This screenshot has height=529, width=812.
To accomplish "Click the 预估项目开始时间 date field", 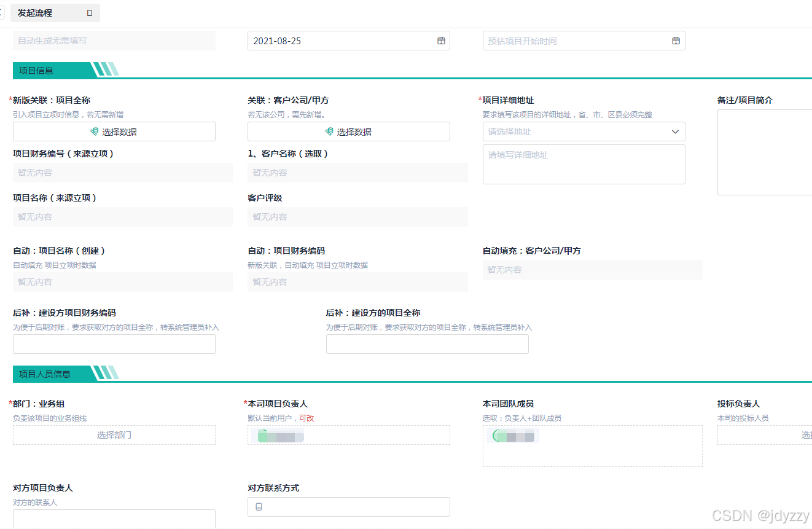I will click(584, 41).
